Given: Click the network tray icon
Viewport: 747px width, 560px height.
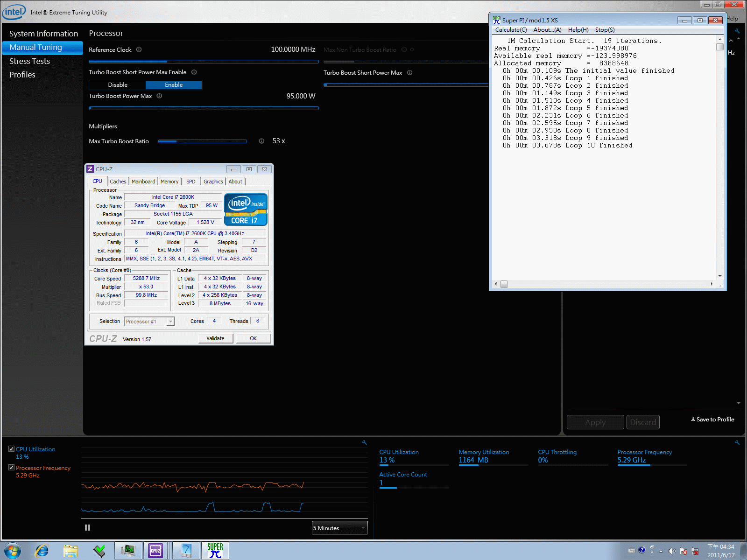Looking at the screenshot, I should tap(695, 551).
